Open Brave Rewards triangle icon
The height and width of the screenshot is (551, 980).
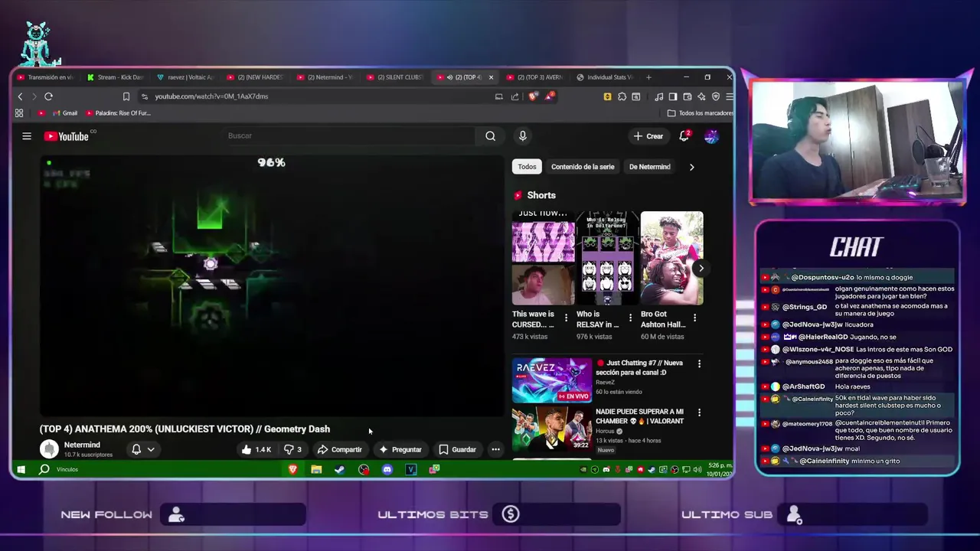[550, 96]
